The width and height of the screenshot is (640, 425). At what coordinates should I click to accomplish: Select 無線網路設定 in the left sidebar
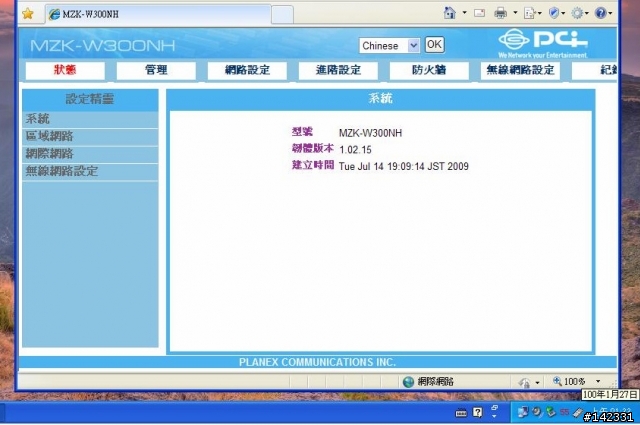pos(90,171)
